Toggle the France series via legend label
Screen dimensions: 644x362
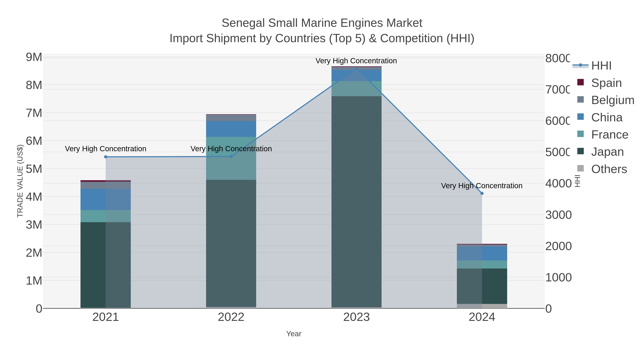tap(610, 135)
